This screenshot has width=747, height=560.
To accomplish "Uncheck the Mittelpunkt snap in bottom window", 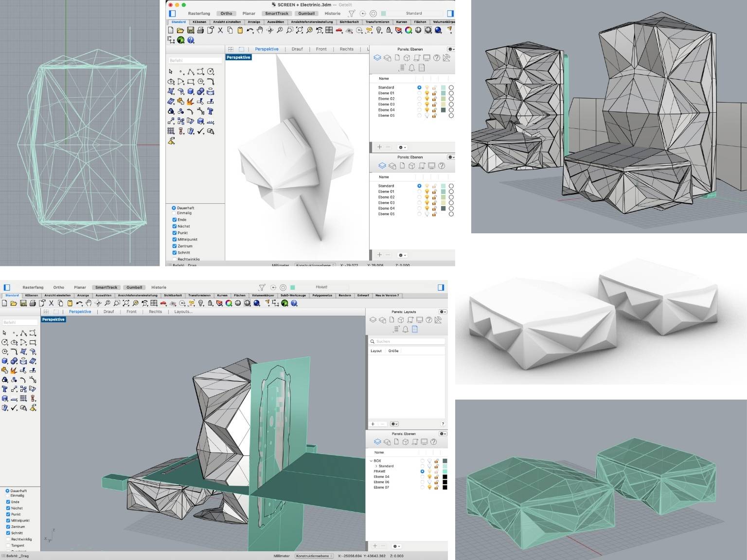I will 8,521.
